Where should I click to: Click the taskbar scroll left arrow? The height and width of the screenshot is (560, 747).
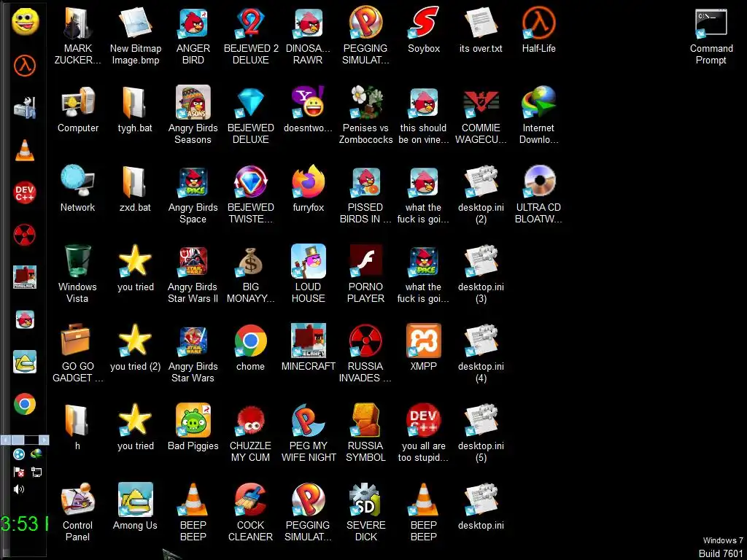pyautogui.click(x=5, y=440)
